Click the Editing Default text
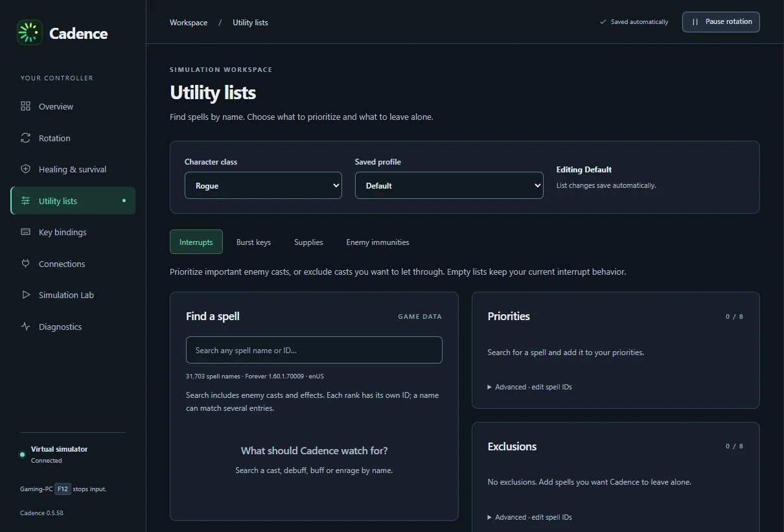 tap(584, 170)
